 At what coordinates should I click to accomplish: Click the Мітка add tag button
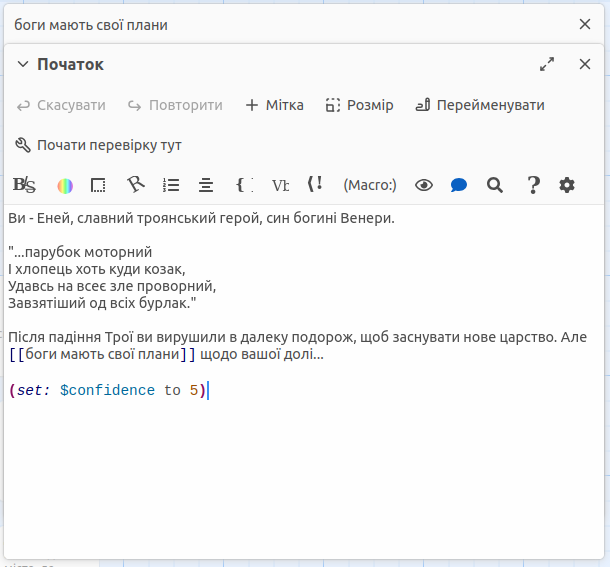(x=274, y=105)
